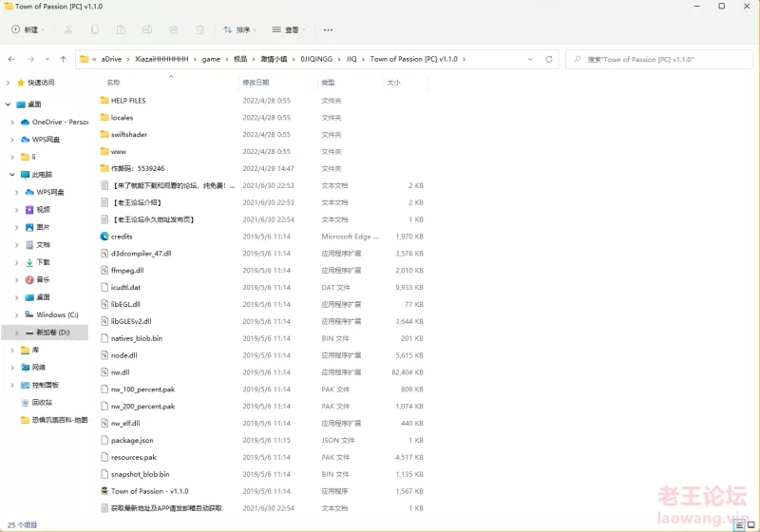The image size is (760, 532).
Task: Collapse This PC tree node
Action: [12, 175]
